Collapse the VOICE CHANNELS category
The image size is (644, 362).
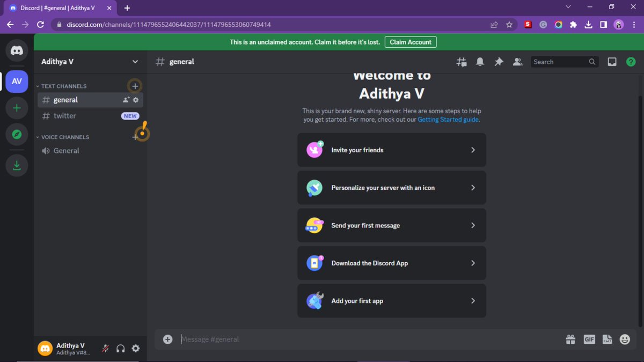(62, 137)
